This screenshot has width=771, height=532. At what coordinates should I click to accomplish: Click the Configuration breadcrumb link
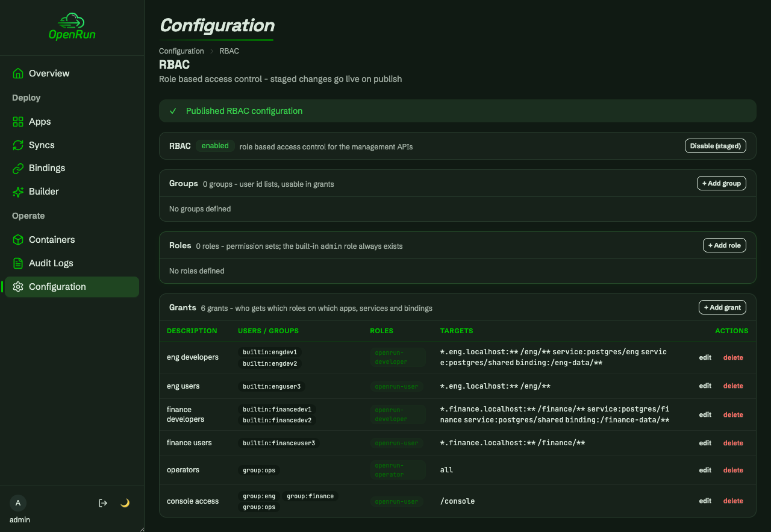[181, 51]
